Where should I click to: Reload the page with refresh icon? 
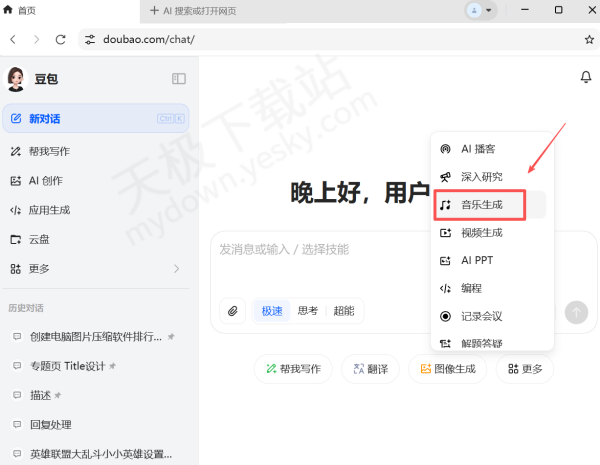coord(61,40)
